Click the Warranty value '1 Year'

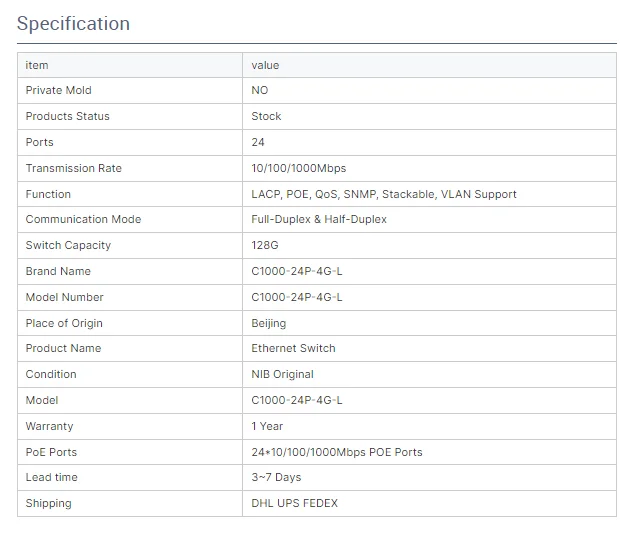pos(268,426)
